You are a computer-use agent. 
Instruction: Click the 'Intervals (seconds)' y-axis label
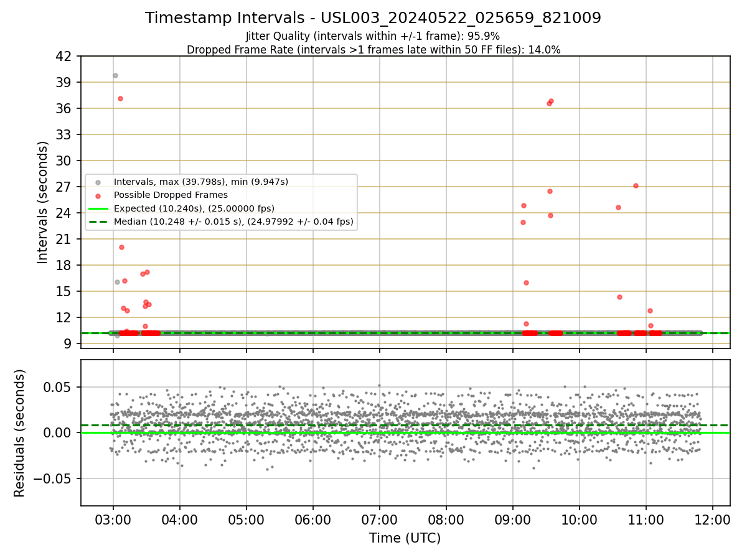(42, 202)
